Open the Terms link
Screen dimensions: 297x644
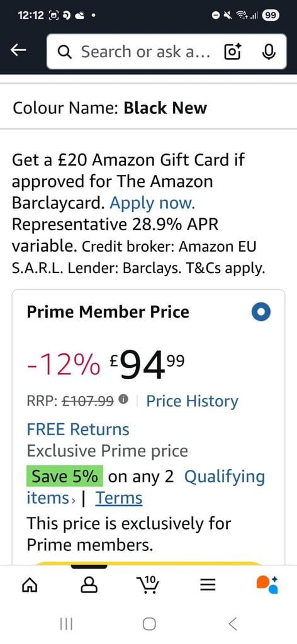(119, 498)
